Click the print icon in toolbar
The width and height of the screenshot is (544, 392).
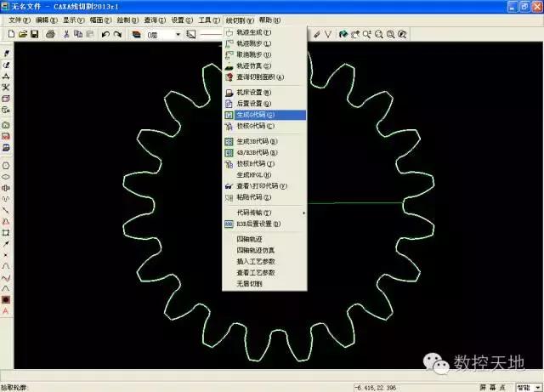tap(51, 34)
